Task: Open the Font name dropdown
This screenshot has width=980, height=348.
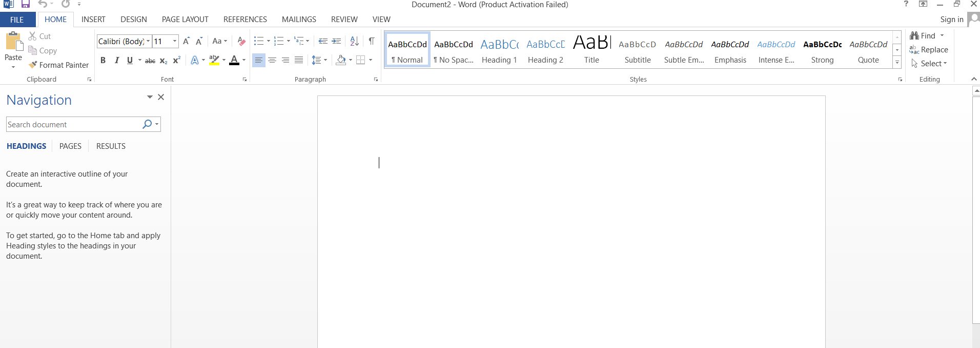Action: coord(148,41)
